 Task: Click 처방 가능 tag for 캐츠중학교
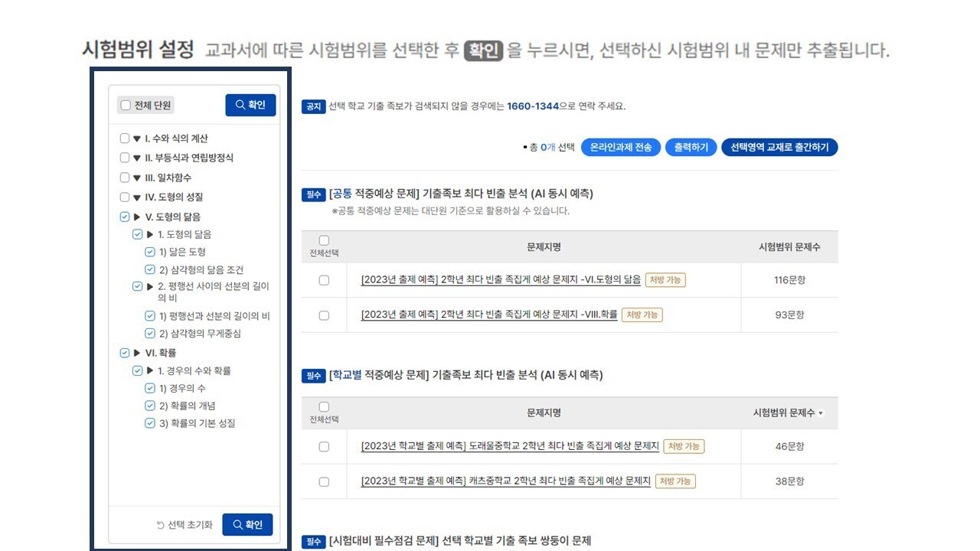point(675,481)
